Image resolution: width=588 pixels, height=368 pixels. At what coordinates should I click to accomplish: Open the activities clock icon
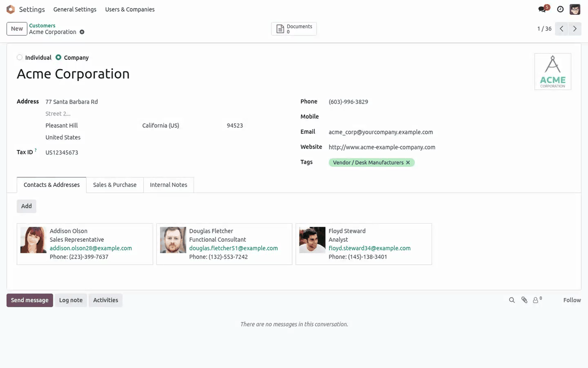coord(560,9)
